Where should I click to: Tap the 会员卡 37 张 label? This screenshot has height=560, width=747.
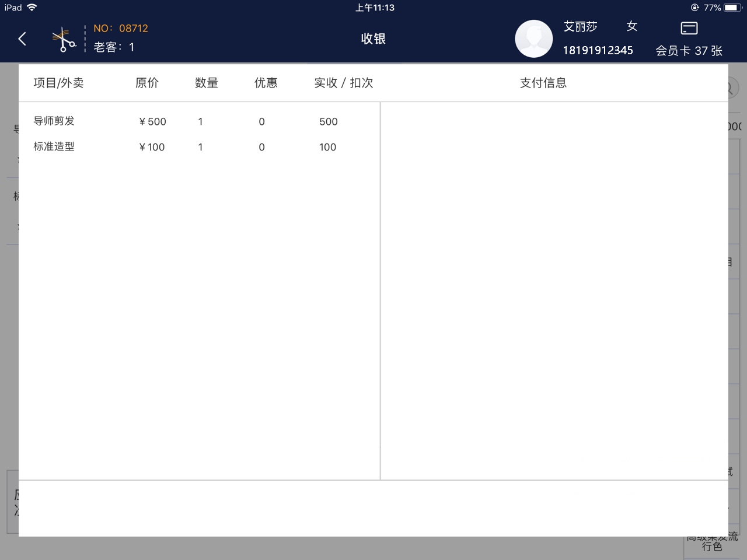click(x=689, y=51)
